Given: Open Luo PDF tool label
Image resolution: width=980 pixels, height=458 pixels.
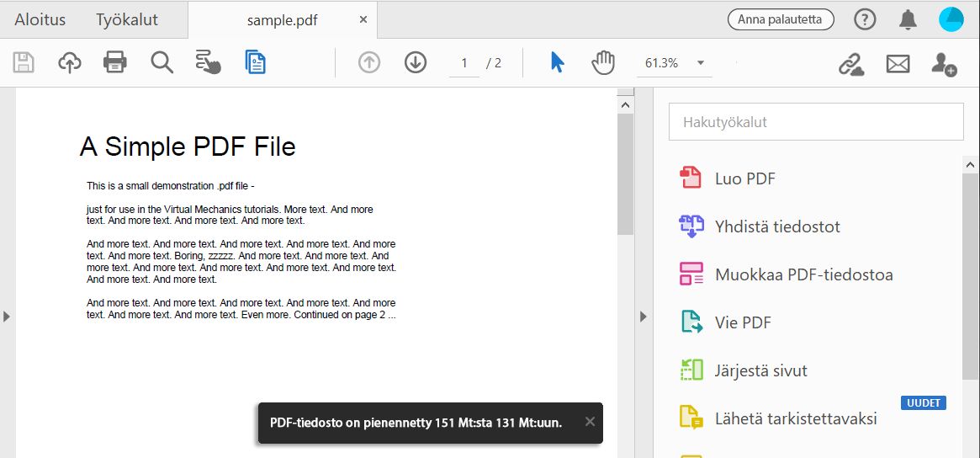Looking at the screenshot, I should pos(745,179).
